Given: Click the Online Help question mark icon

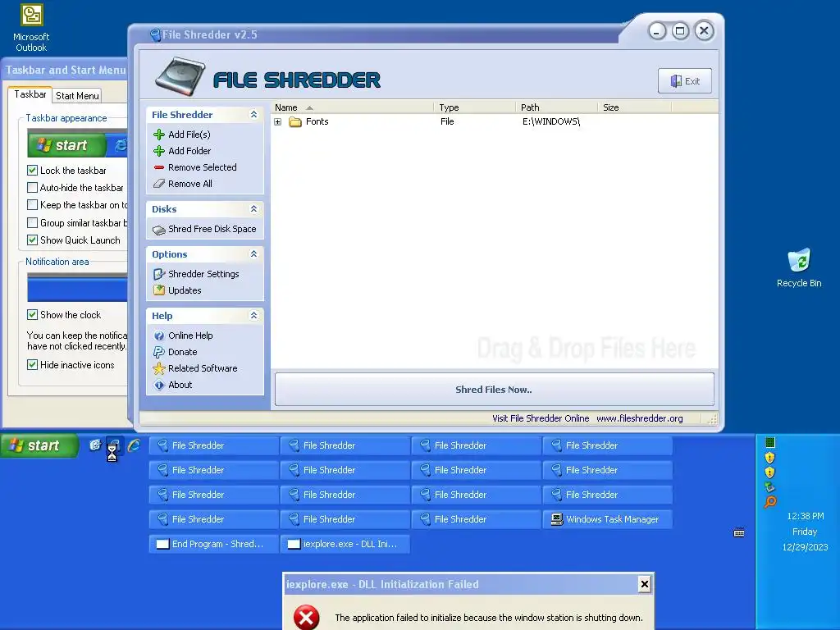Looking at the screenshot, I should 159,336.
